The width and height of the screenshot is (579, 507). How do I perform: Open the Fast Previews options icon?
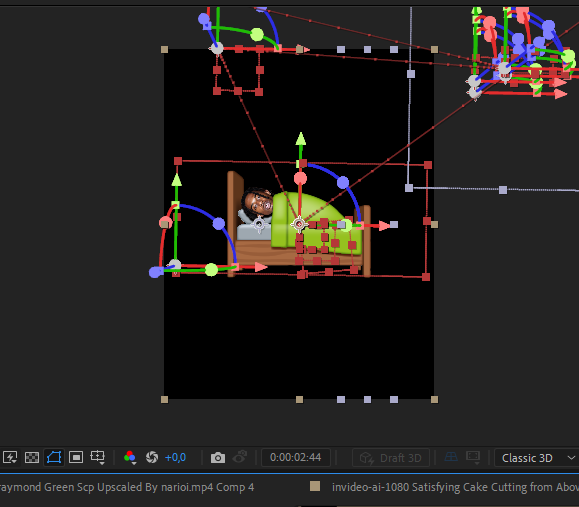[x=10, y=458]
